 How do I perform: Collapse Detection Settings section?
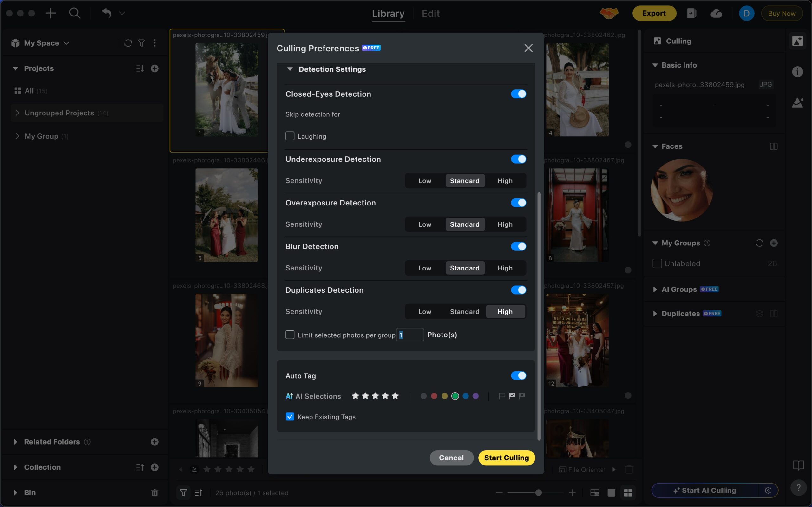click(x=290, y=69)
